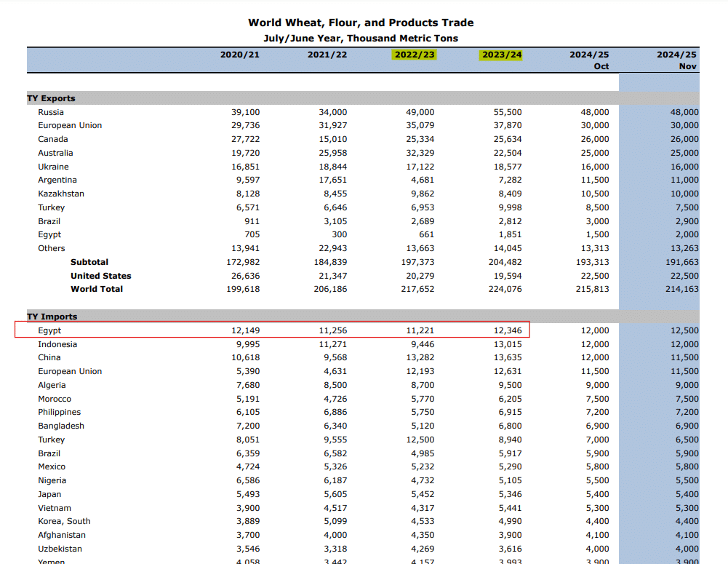Click the 2024/25 Oct column header
This screenshot has width=728, height=564.
589,60
